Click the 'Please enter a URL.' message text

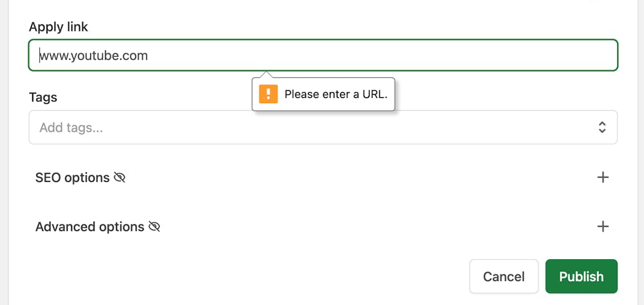click(336, 94)
